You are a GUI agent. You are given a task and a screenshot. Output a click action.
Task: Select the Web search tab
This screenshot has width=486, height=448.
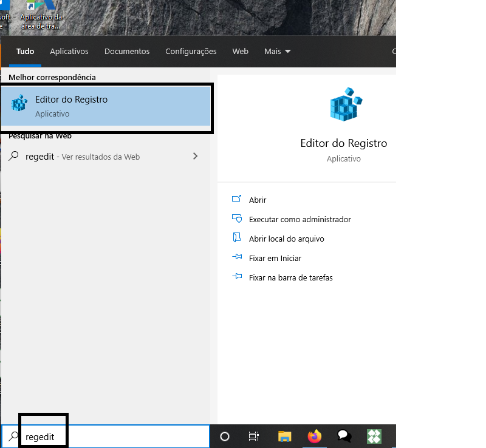[x=240, y=52]
